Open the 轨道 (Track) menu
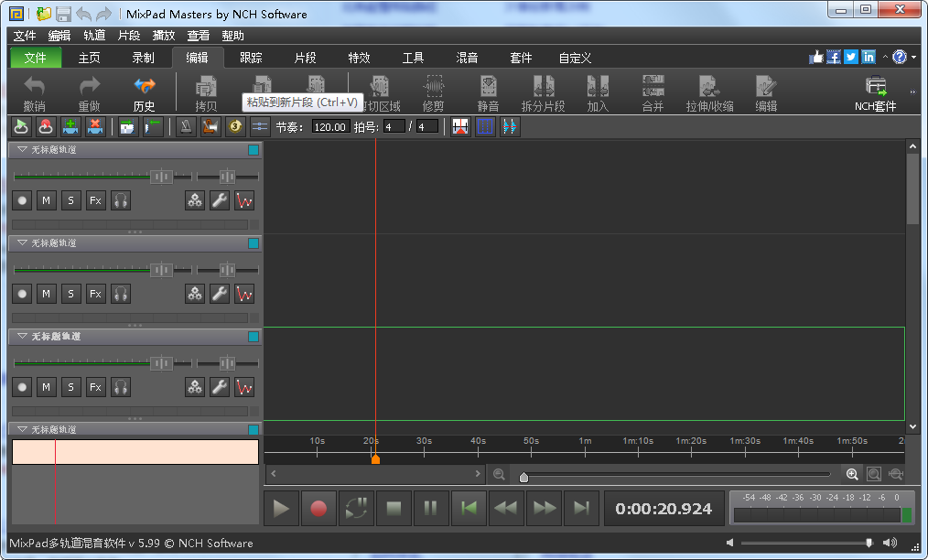Viewport: 928px width, 560px height. (x=94, y=36)
